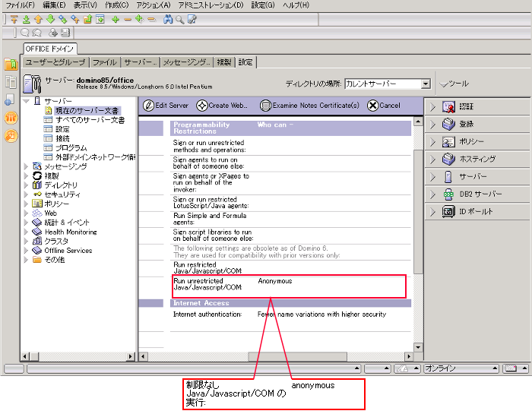Click the DB2 サーバー tool icon
532x414 pixels.
(x=448, y=194)
